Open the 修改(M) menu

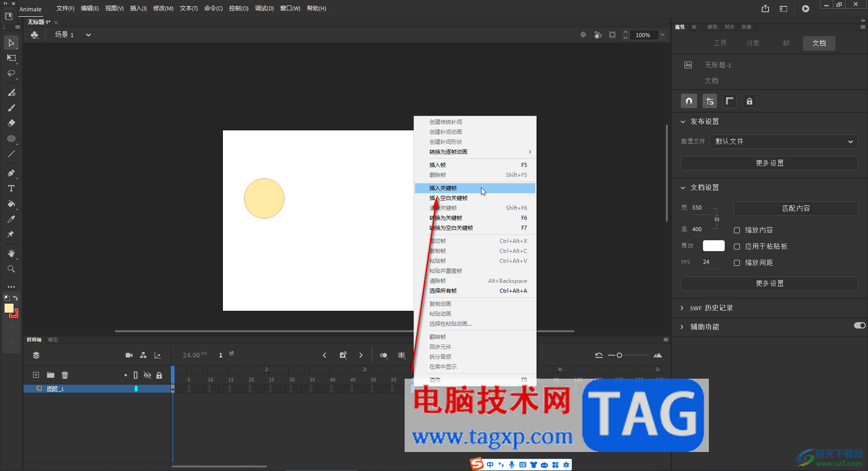(x=163, y=9)
